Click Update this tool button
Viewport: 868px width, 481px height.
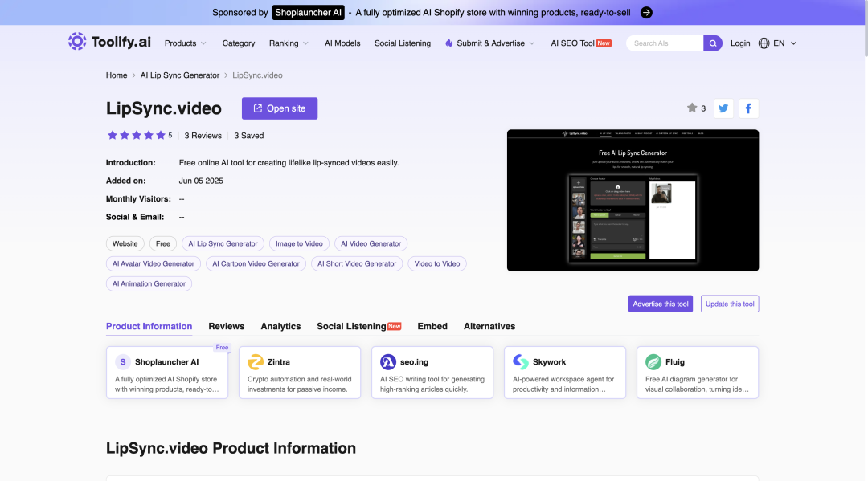(730, 304)
